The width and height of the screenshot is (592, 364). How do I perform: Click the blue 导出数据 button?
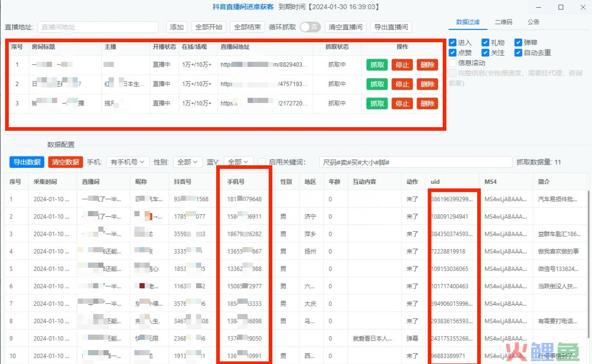point(27,162)
